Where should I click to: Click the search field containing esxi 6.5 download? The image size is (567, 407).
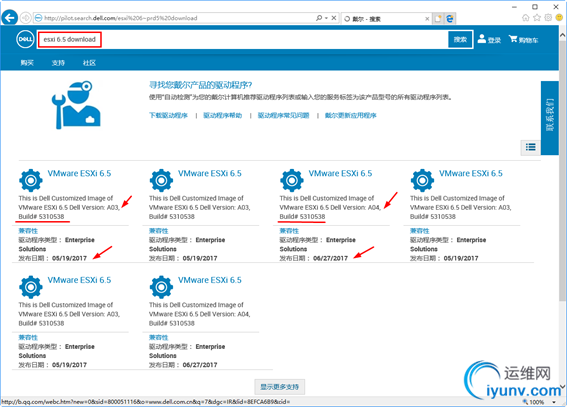[x=243, y=39]
